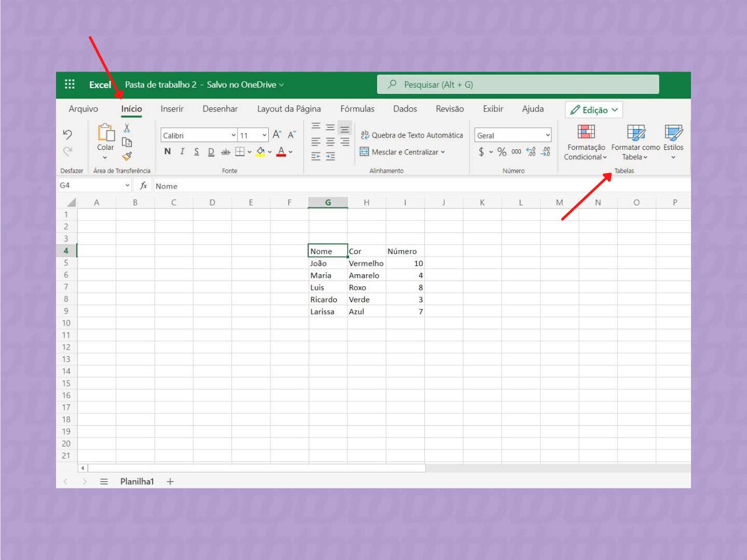Click the Increase Font Size icon
The height and width of the screenshot is (560, 747).
(277, 135)
